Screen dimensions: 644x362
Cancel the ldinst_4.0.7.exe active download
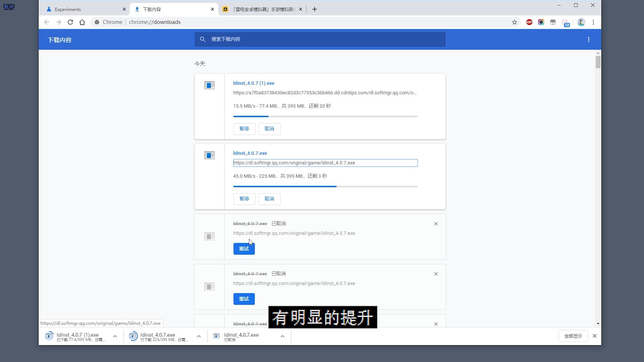(x=269, y=199)
